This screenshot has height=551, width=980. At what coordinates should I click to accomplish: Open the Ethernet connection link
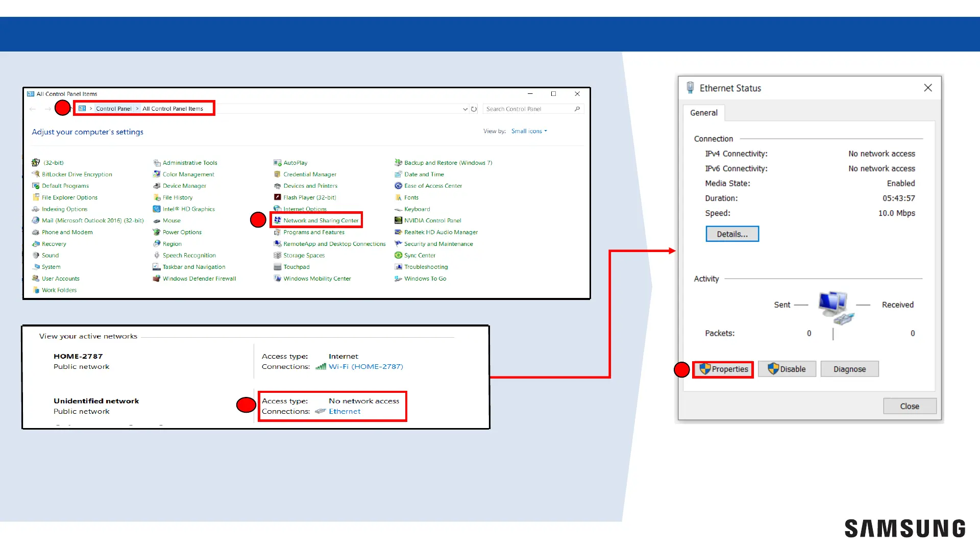pos(345,411)
